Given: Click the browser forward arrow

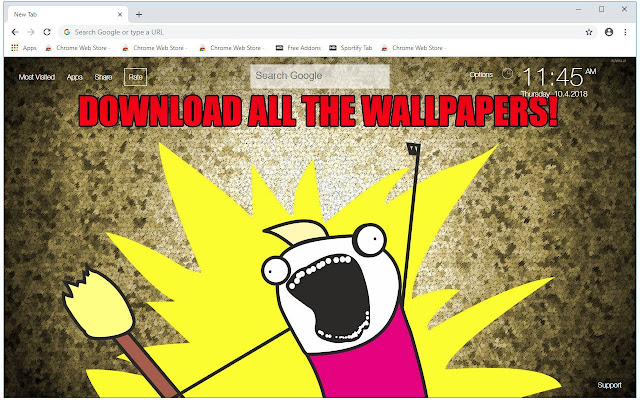Looking at the screenshot, I should pos(31,32).
